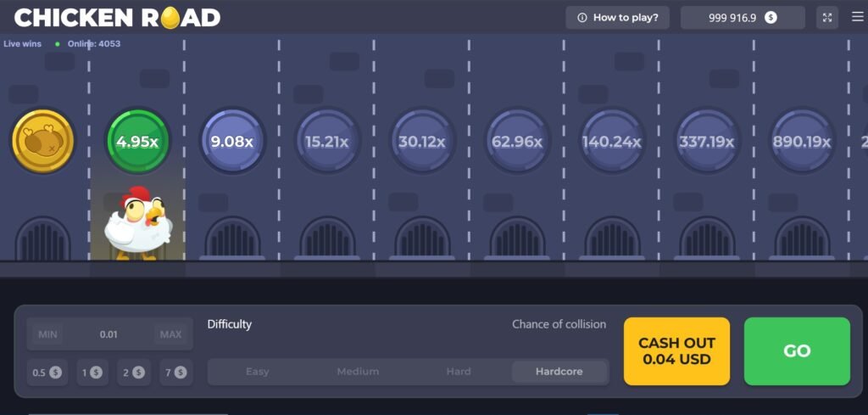Click the bet amount input field
Image resolution: width=868 pixels, height=415 pixels.
108,334
